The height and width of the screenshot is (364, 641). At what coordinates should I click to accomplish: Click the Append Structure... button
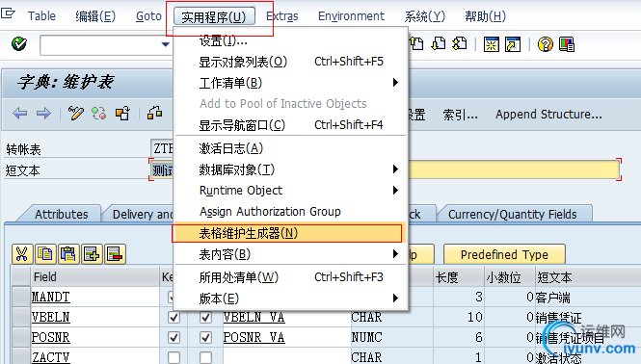[x=548, y=115]
